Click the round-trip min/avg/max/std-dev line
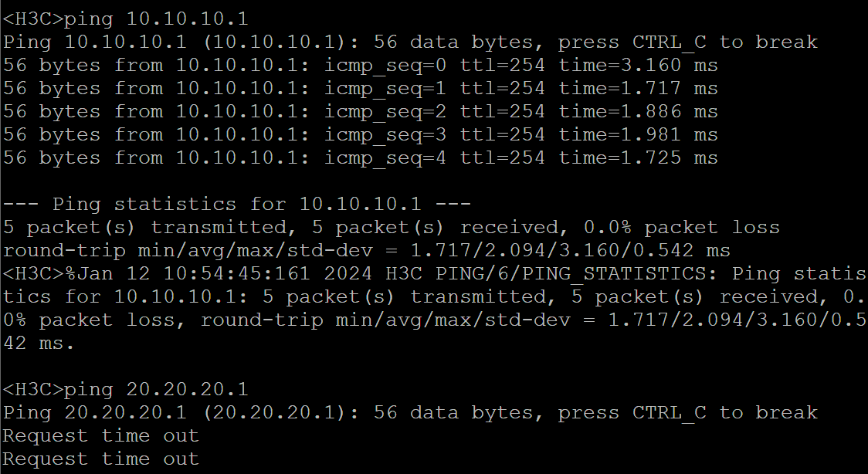 pyautogui.click(x=367, y=251)
